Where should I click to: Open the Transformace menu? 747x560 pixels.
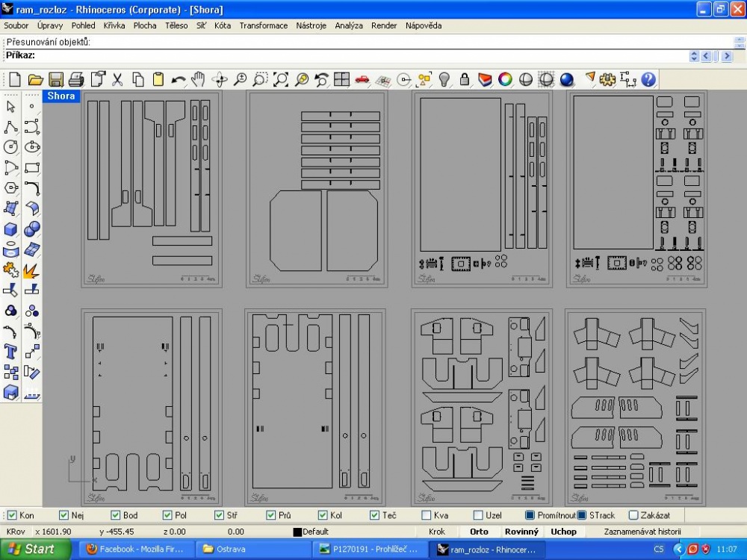264,25
